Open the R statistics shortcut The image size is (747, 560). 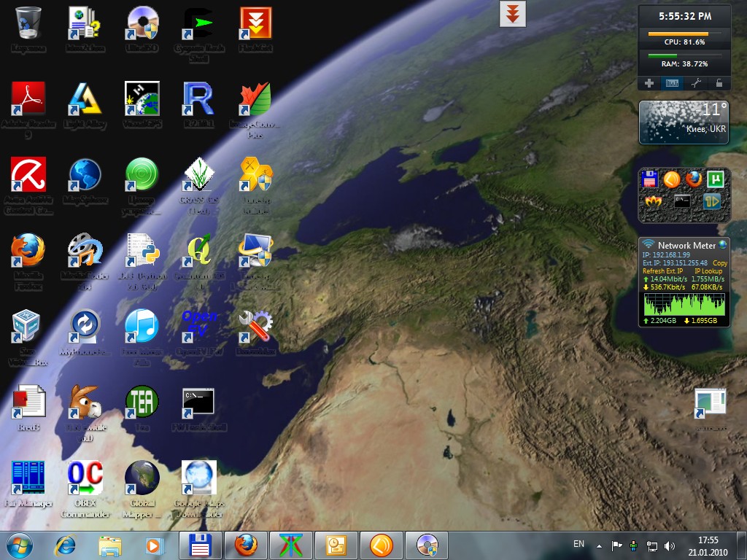(x=198, y=99)
